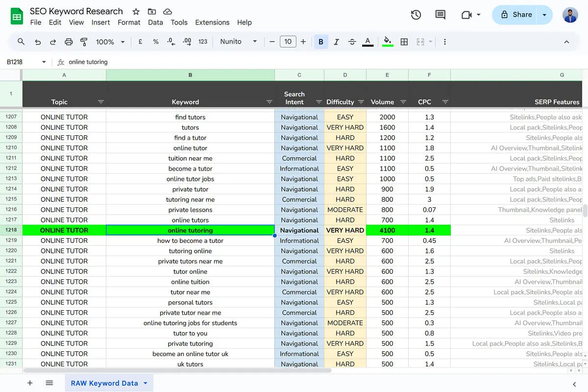Screen dimensions: 588x392
Task: Open version history via the clock icon
Action: [416, 15]
